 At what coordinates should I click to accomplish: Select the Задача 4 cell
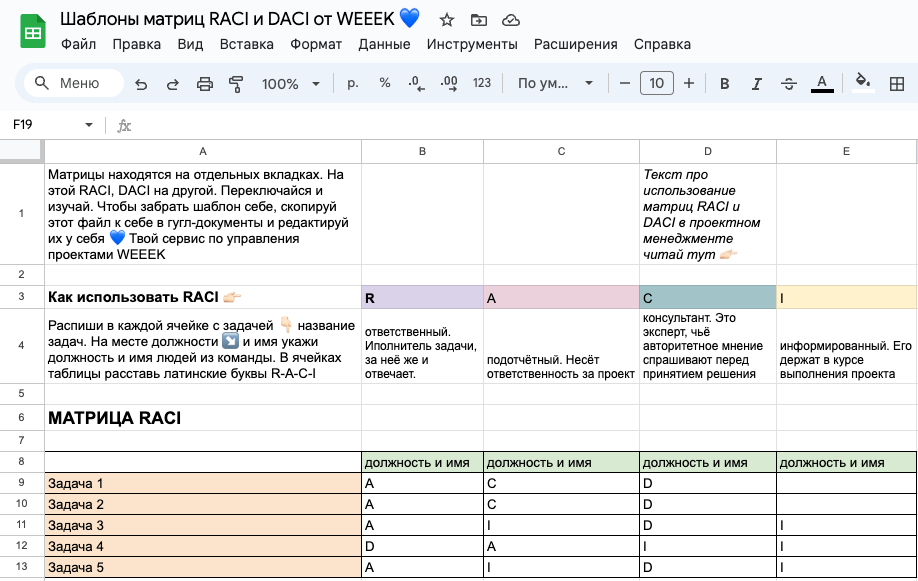tap(203, 546)
